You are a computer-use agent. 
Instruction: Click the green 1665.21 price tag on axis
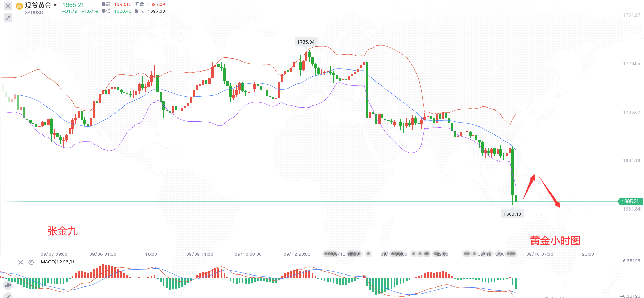630,202
